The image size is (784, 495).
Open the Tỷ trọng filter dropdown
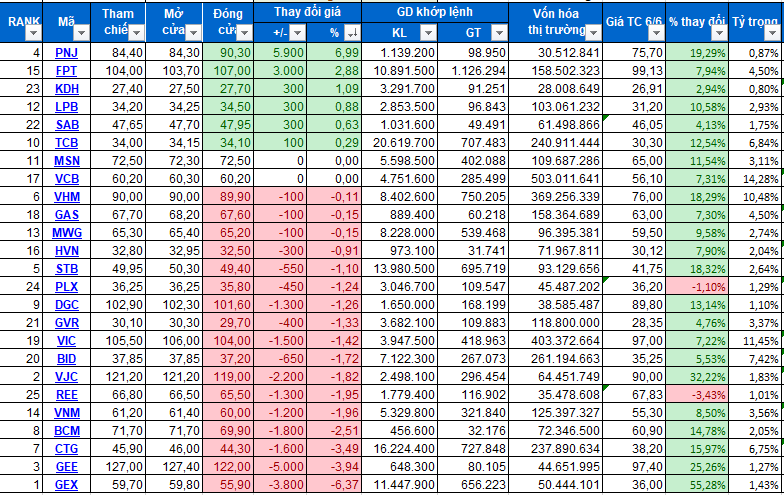[x=772, y=33]
